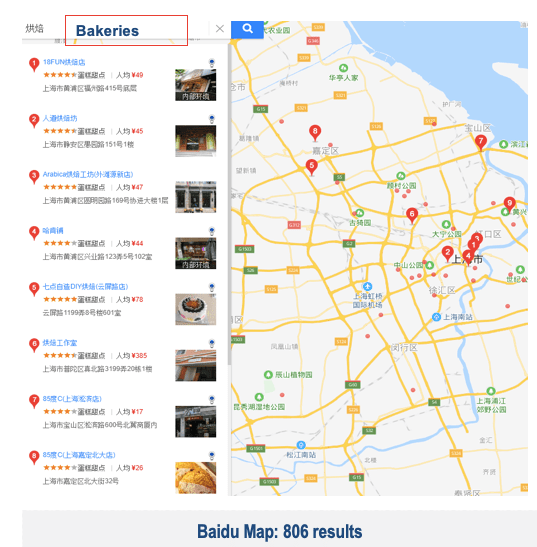537x547 pixels.
Task: Click street view icon above result 7 thumbnail
Action: tap(211, 399)
